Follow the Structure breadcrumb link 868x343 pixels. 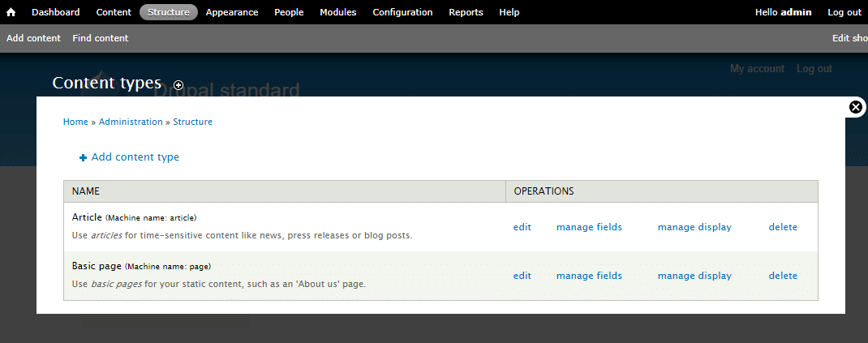click(192, 122)
